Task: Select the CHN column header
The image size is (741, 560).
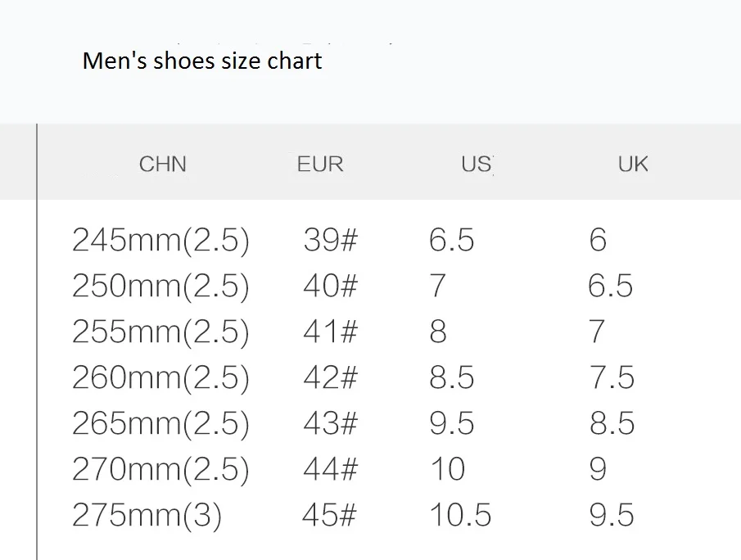Action: point(163,165)
